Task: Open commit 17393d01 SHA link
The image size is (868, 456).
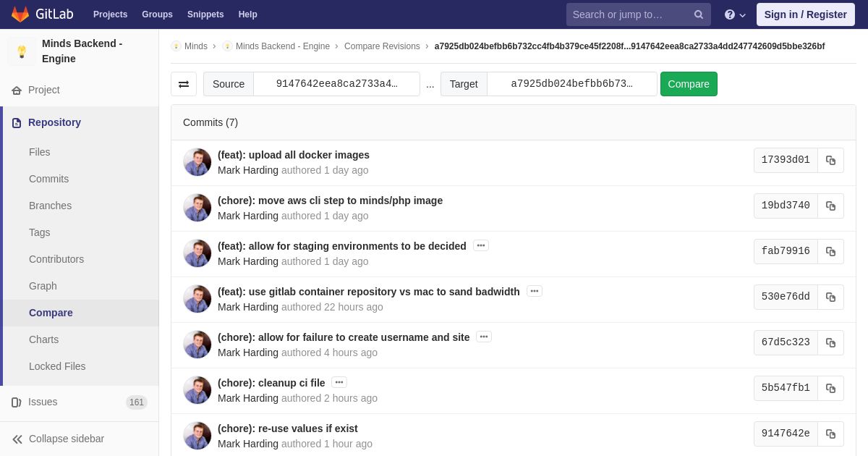Action: [786, 161]
